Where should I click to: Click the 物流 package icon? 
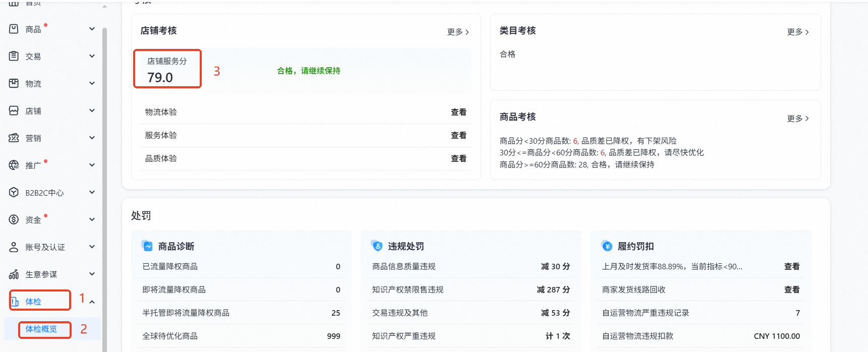tap(14, 83)
